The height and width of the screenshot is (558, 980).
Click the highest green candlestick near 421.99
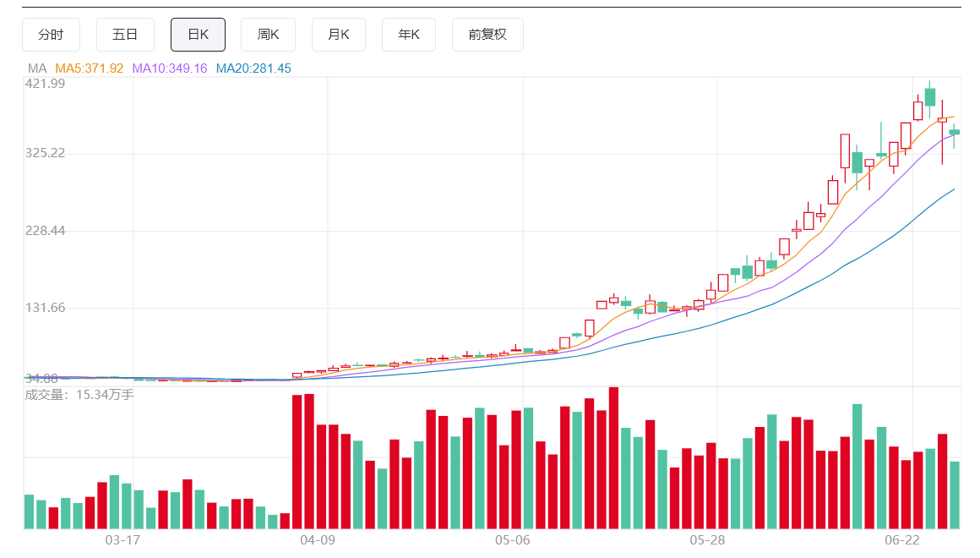[930, 97]
